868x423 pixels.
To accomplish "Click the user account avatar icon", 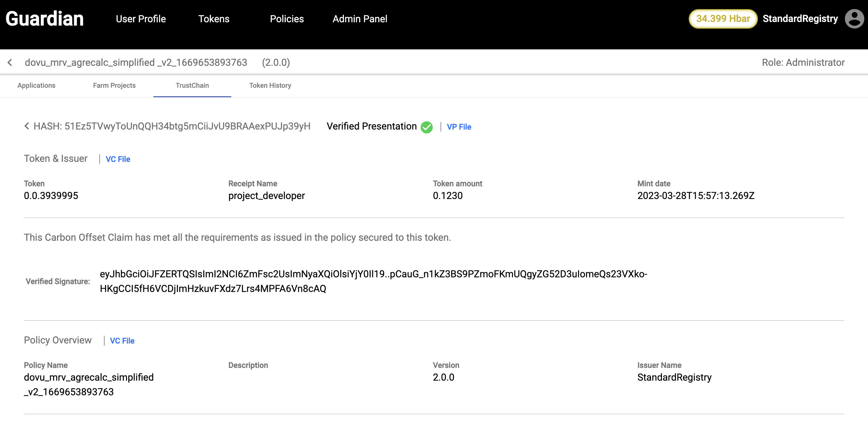I will (854, 19).
